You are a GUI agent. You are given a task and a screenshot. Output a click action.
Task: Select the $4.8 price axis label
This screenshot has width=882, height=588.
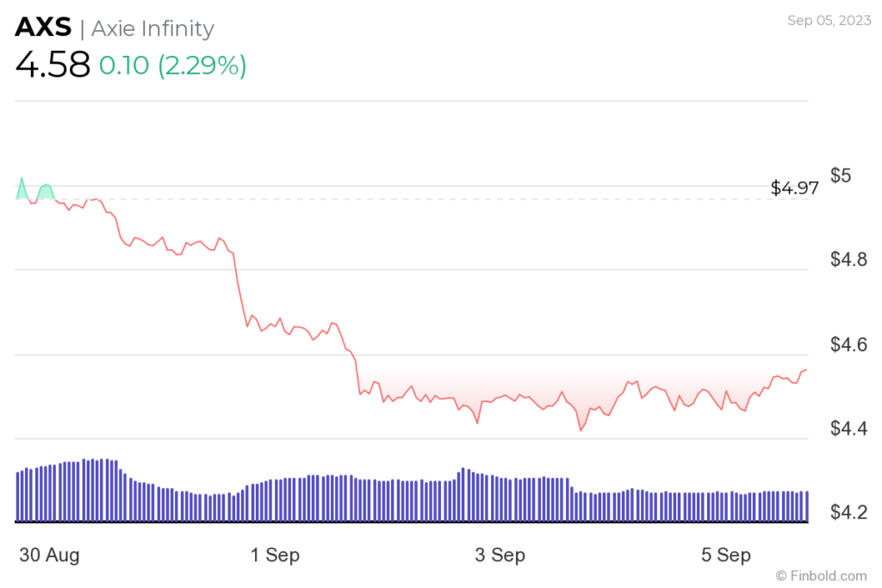[849, 259]
